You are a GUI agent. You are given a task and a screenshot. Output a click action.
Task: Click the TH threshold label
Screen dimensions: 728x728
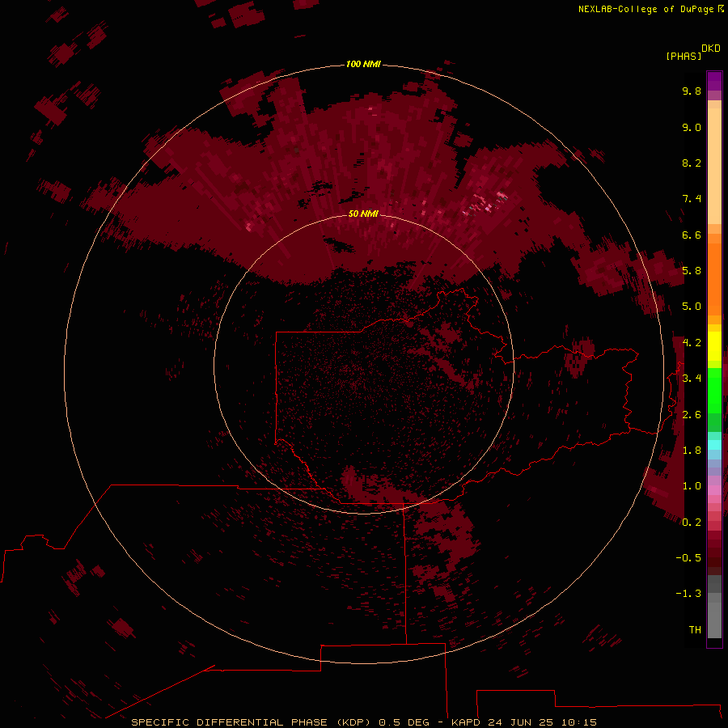coord(695,630)
